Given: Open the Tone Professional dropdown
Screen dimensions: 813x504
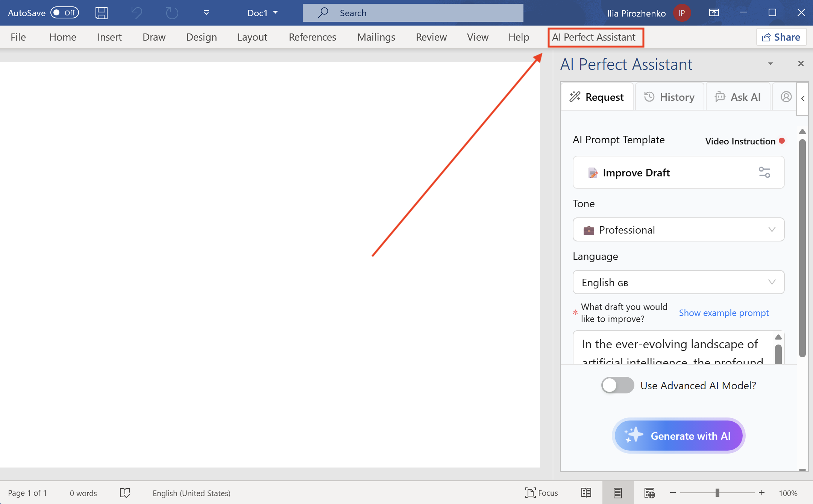Looking at the screenshot, I should point(678,229).
